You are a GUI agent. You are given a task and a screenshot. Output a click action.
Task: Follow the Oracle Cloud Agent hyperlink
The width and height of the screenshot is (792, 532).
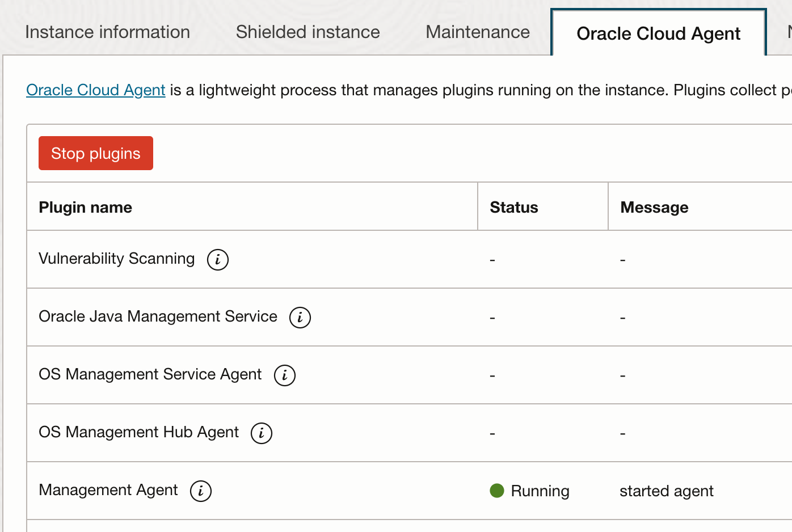pos(96,90)
